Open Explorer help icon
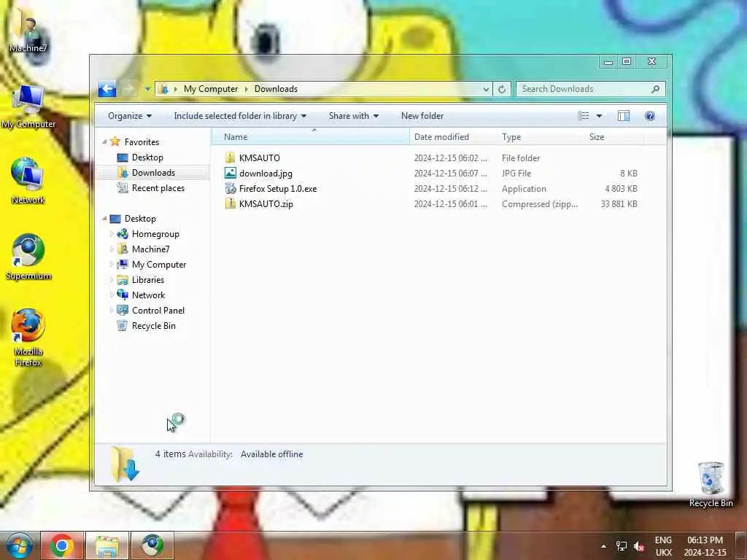 [x=650, y=116]
